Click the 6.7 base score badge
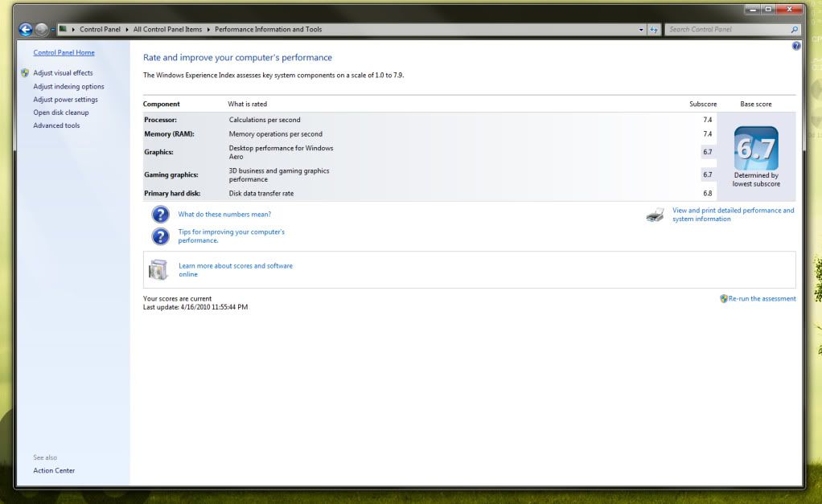The height and width of the screenshot is (504, 822). (x=756, y=148)
